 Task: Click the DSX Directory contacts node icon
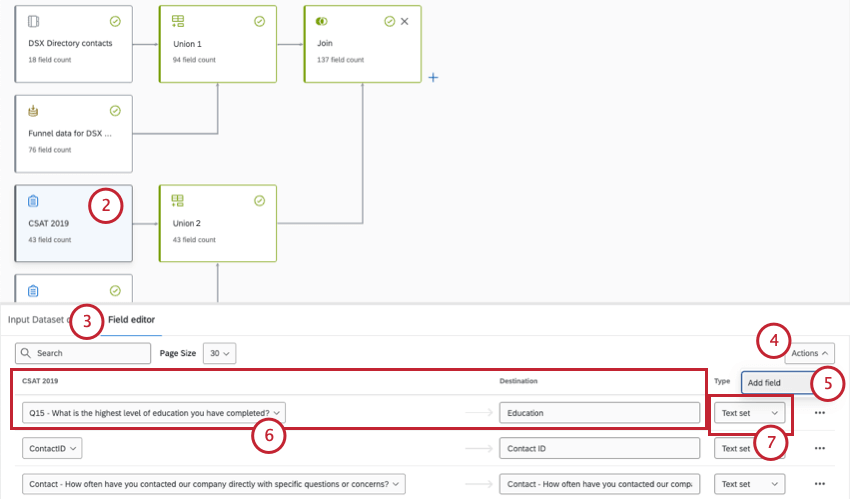click(33, 21)
